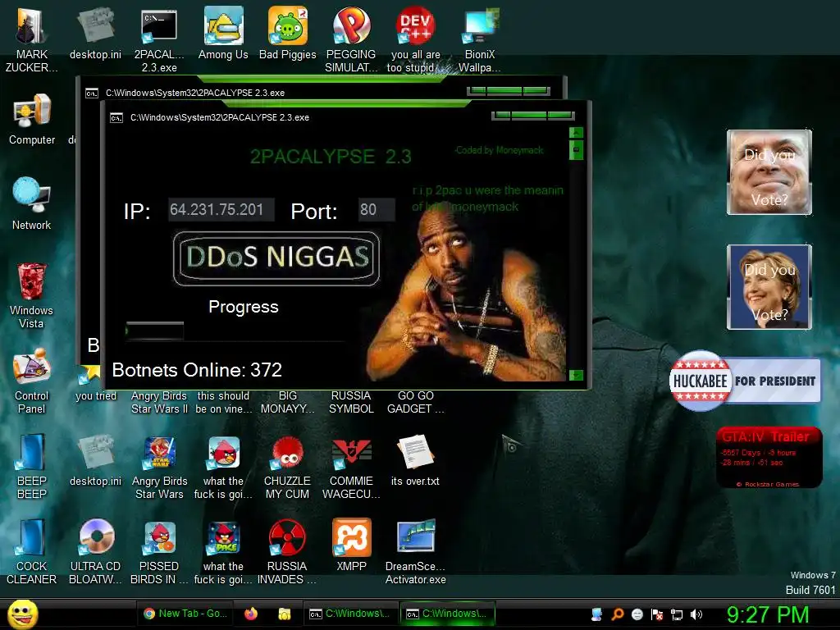The width and height of the screenshot is (840, 630).
Task: Click the smiley face Start button
Action: point(22,614)
